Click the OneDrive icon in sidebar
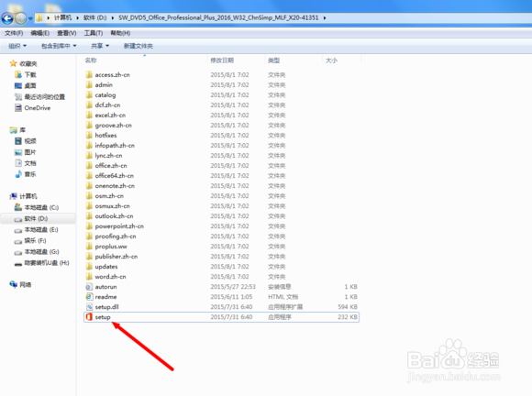532x396 pixels. [x=18, y=108]
